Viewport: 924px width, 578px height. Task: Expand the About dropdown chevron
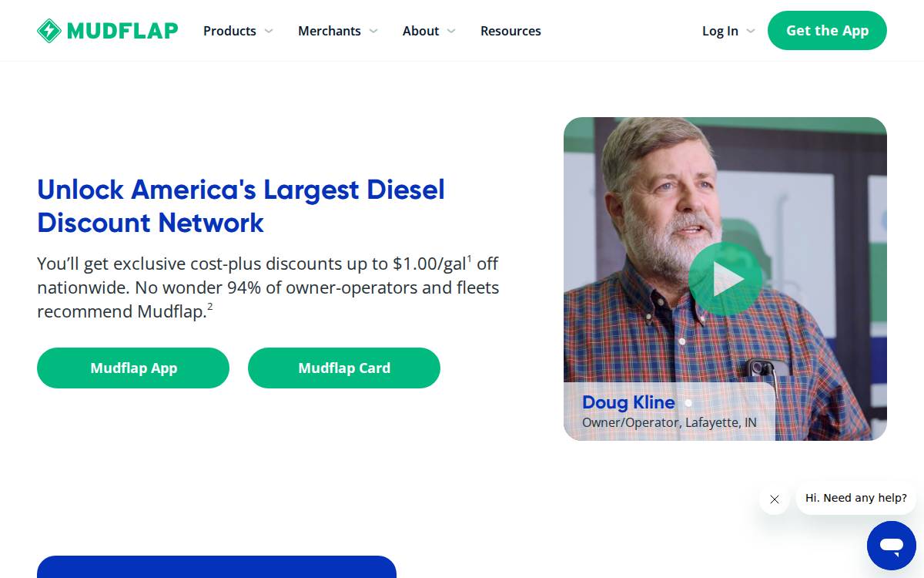(x=451, y=31)
